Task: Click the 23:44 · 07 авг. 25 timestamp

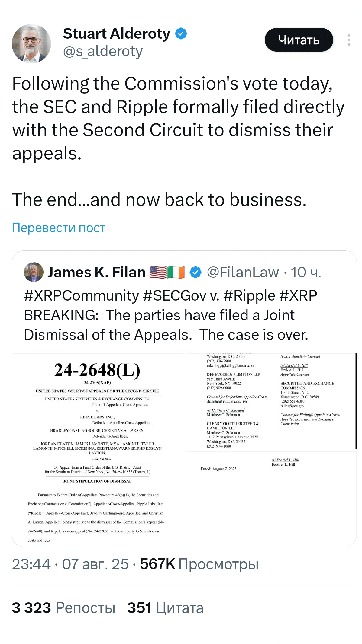Action: (70, 564)
